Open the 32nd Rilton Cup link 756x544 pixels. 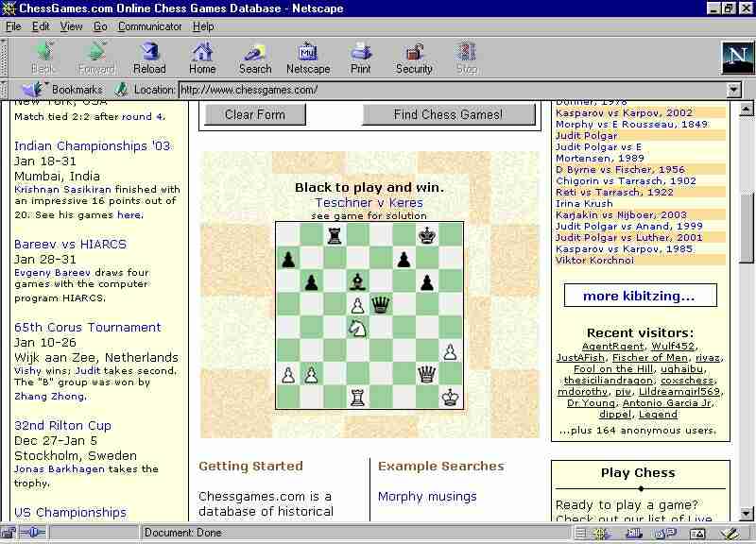(x=62, y=425)
